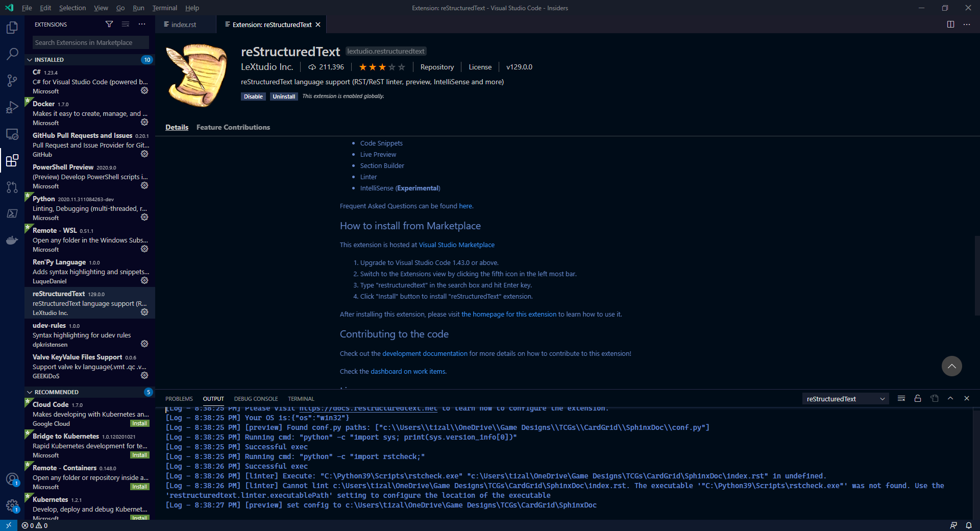Viewport: 980px width, 531px height.
Task: Open the remote connection indicator
Action: coord(8,525)
